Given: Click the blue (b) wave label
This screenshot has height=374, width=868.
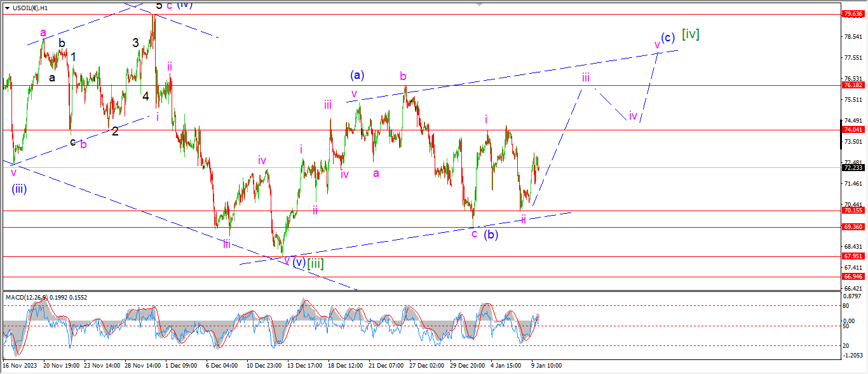Looking at the screenshot, I should pos(491,234).
